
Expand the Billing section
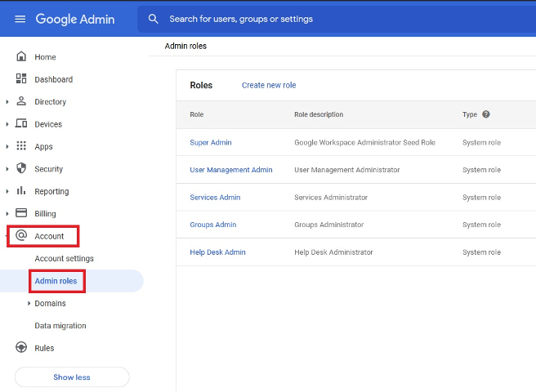7,214
